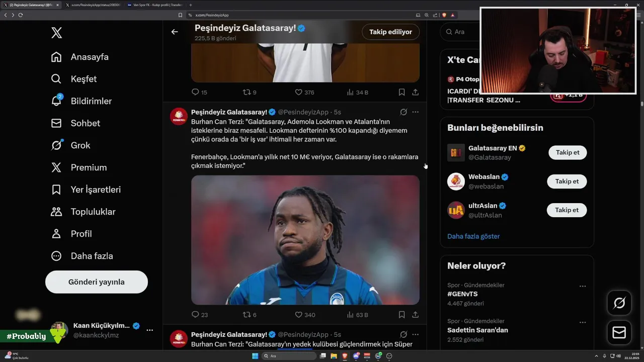Open Keşfet search page

tap(74, 79)
